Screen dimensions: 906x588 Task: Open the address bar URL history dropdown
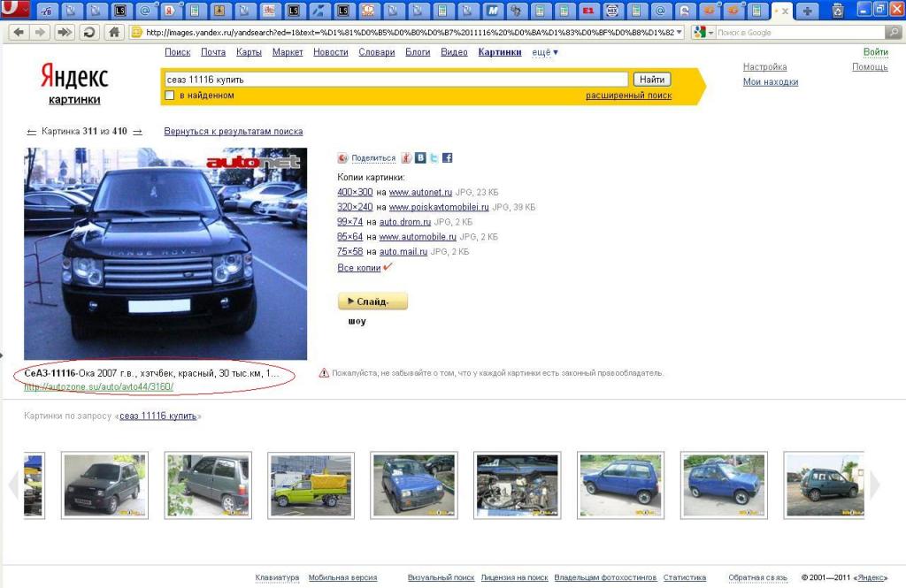679,33
